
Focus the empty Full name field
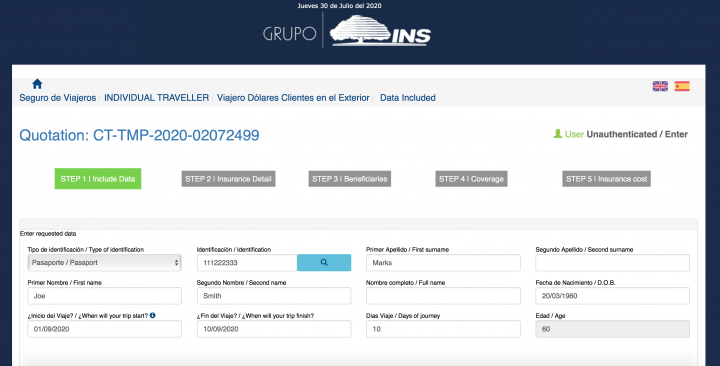click(443, 296)
